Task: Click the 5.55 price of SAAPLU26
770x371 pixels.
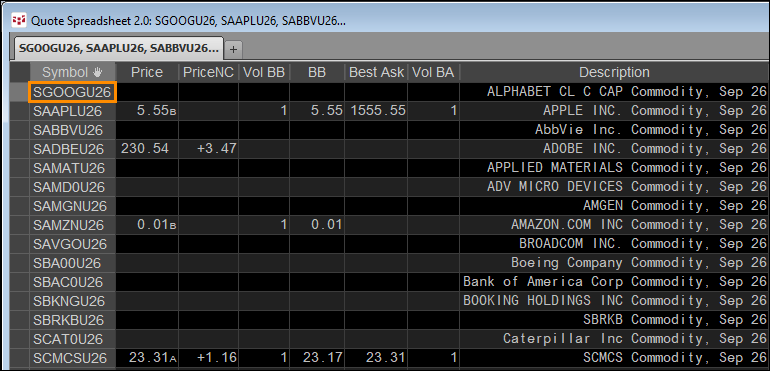Action: pyautogui.click(x=147, y=111)
